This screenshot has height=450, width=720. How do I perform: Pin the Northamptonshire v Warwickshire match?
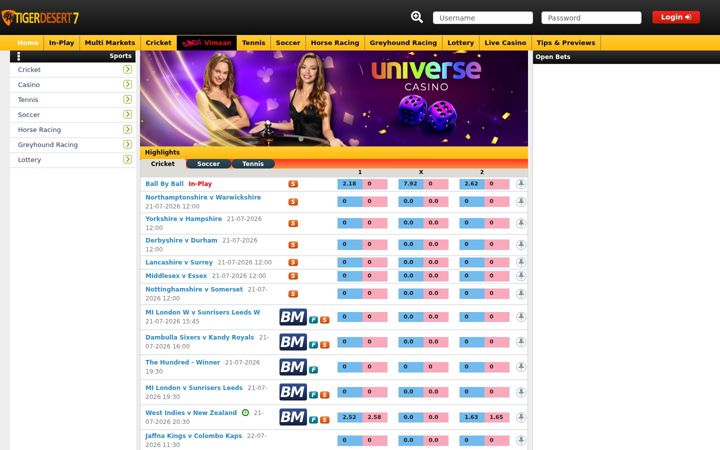click(521, 202)
